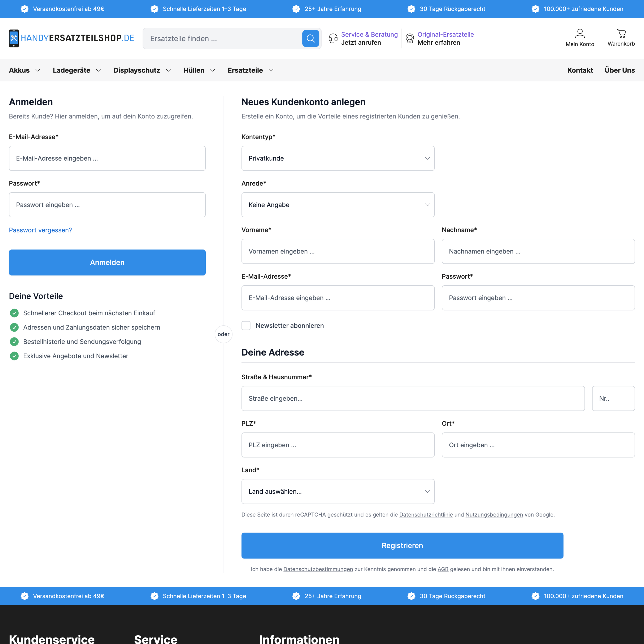
Task: Click the Original-Ersatzteile badge icon
Action: (410, 38)
